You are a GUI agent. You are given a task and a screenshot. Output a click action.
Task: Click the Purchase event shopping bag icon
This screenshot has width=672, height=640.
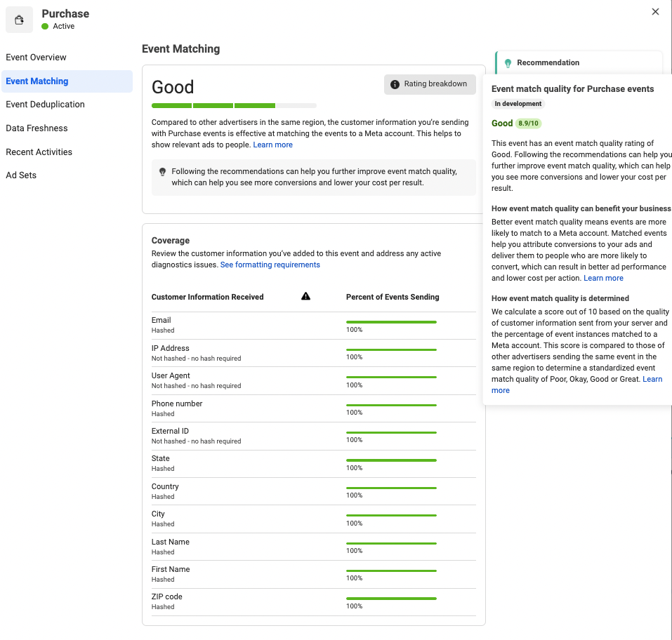19,20
